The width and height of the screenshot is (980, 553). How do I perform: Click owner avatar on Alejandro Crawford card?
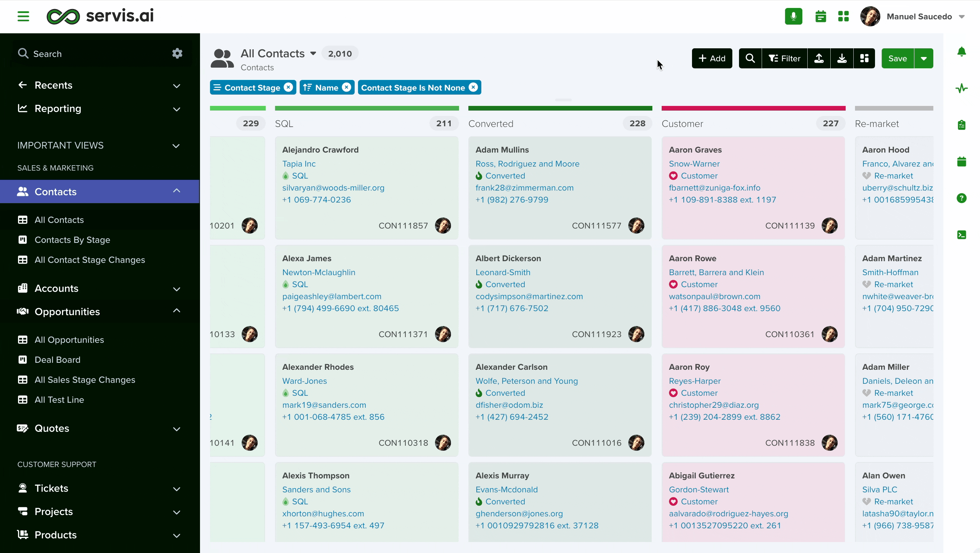coord(443,226)
